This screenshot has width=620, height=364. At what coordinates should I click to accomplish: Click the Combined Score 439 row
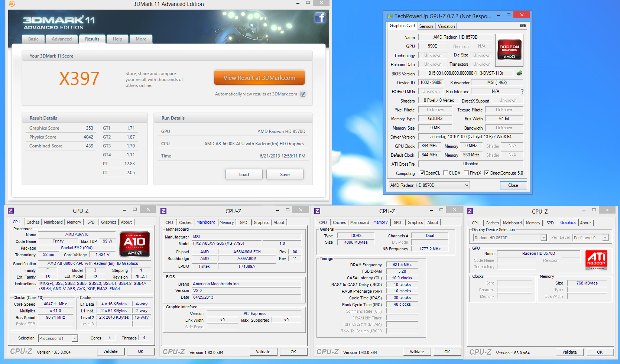point(61,146)
